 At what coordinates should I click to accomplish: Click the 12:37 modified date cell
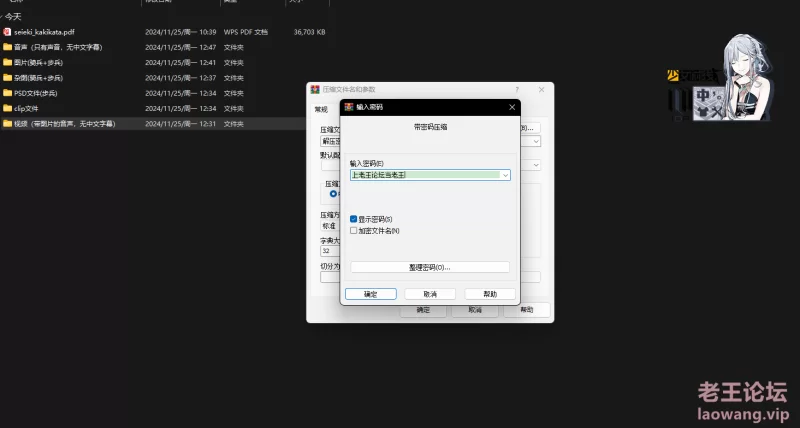(181, 78)
